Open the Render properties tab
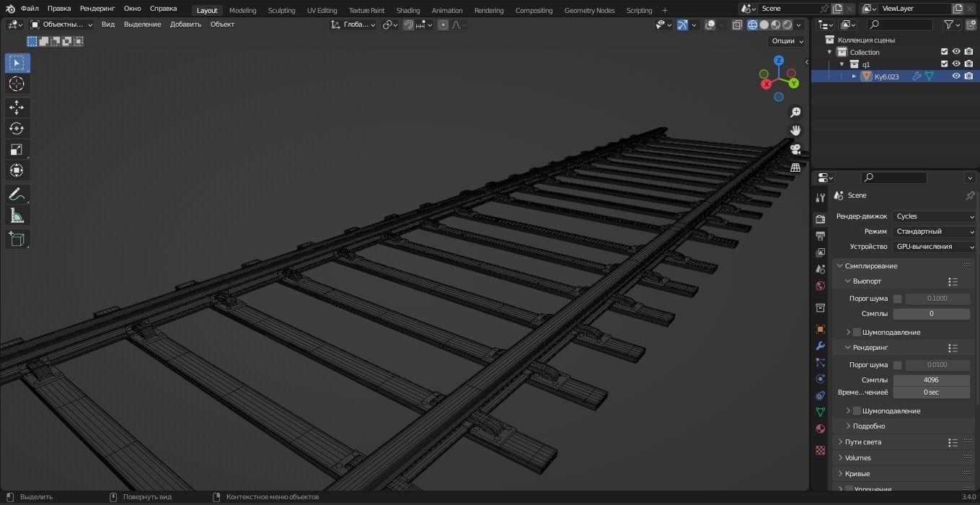Screen dimensions: 980x505 820,219
